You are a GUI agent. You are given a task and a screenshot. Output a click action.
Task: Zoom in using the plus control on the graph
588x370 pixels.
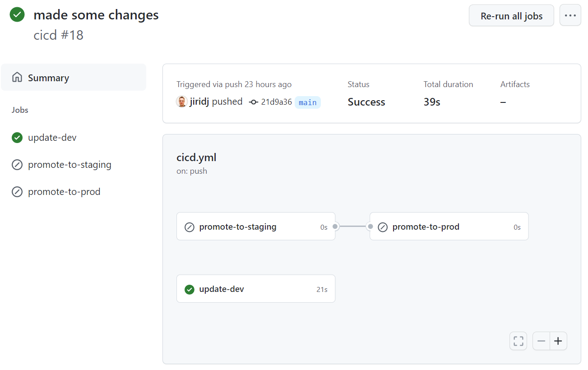click(x=558, y=341)
